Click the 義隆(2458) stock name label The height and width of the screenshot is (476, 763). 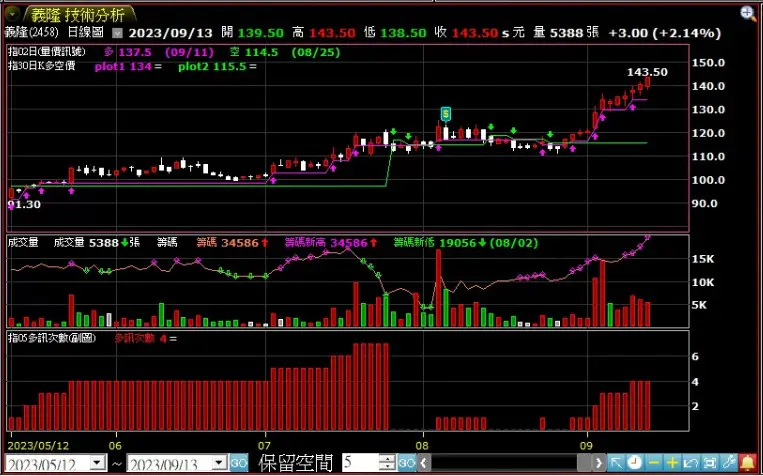click(x=32, y=33)
